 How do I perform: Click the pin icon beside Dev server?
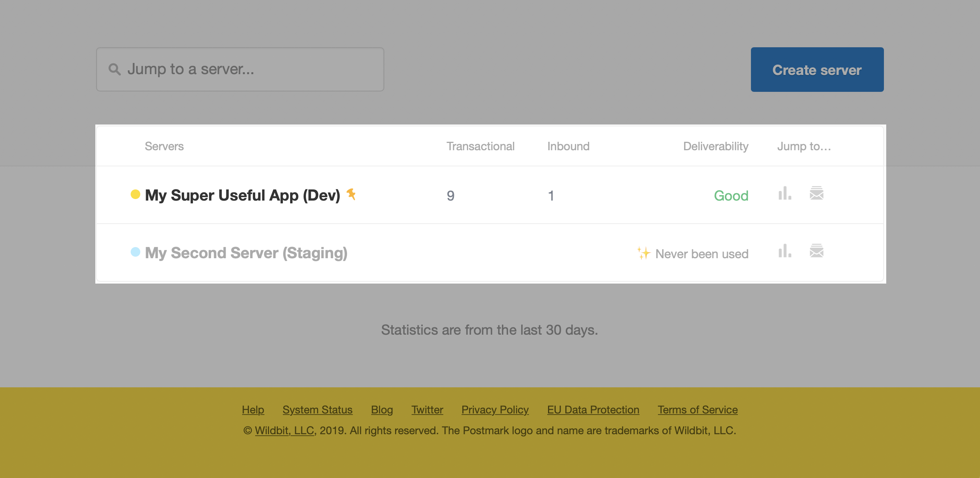pos(351,194)
